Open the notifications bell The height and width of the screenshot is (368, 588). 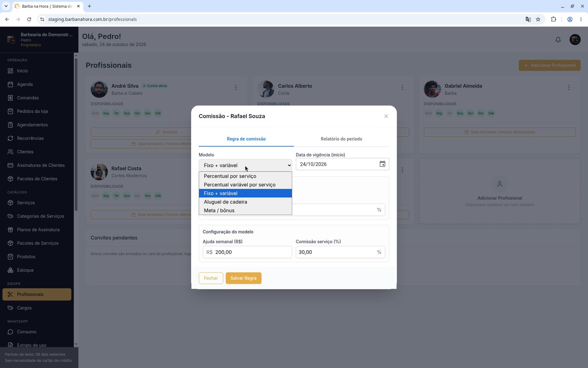click(558, 40)
